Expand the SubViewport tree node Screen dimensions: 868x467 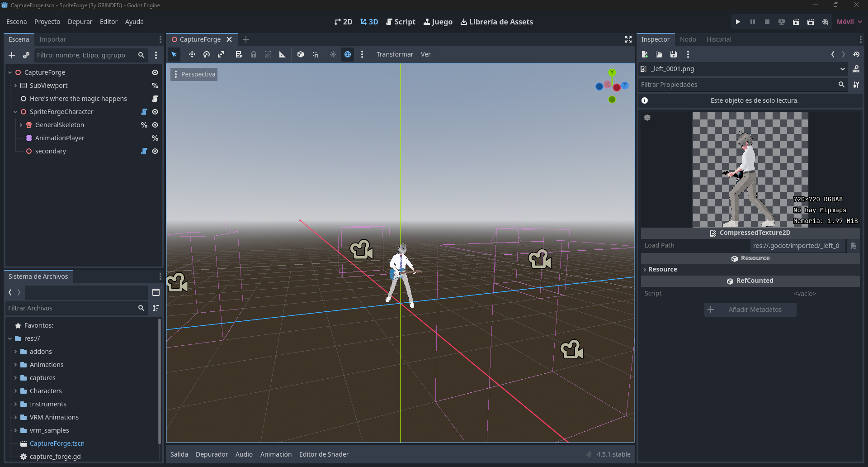pyautogui.click(x=15, y=86)
